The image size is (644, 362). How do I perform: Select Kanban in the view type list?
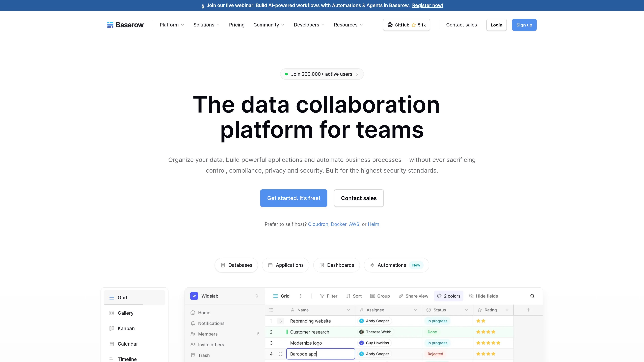click(135, 328)
